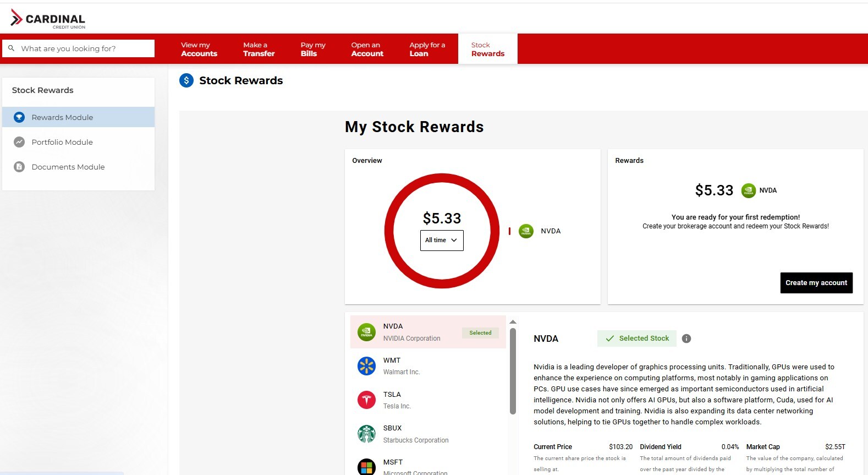Open Documents Module in the sidebar
Screen dimensions: 868x475
pyautogui.click(x=68, y=167)
